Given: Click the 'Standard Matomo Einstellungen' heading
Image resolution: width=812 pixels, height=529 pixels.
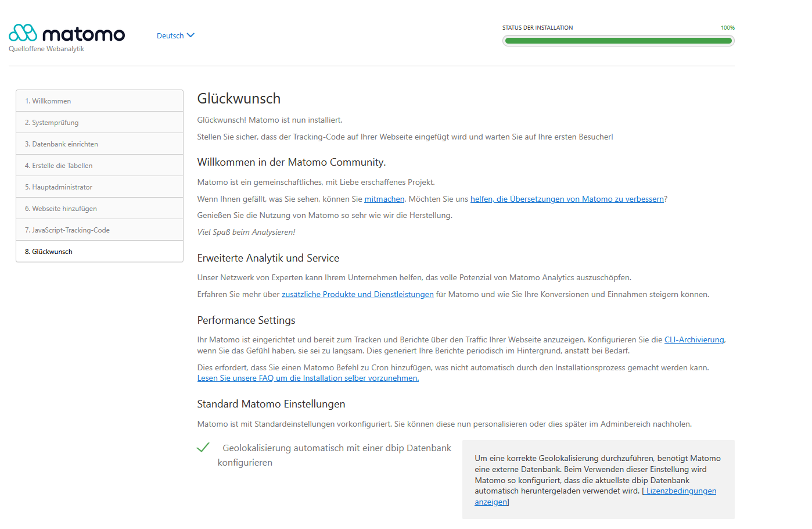Looking at the screenshot, I should (x=271, y=404).
